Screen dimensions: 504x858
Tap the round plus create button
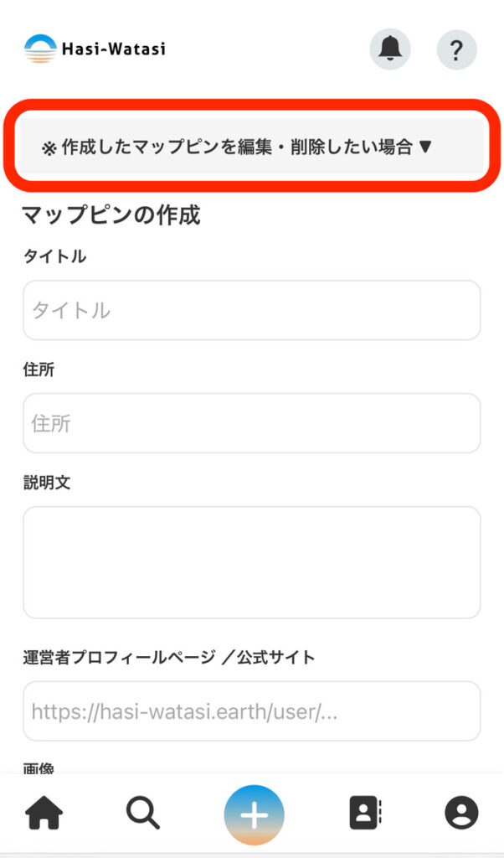point(254,814)
